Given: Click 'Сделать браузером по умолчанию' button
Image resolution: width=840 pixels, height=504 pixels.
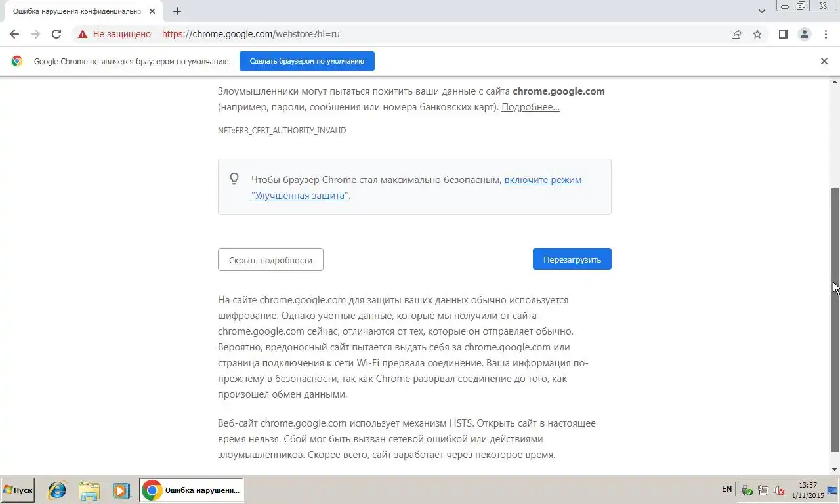Looking at the screenshot, I should (x=306, y=61).
